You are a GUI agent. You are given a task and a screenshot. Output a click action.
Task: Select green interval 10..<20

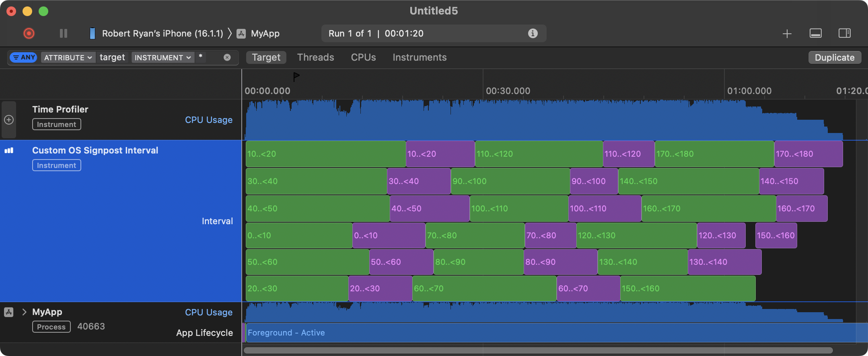[326, 154]
